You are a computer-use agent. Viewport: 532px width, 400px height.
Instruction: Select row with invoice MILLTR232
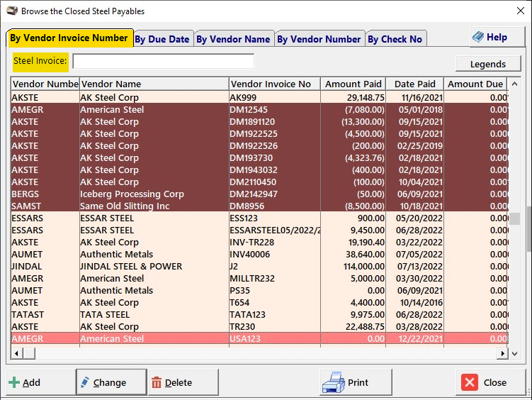(x=259, y=279)
